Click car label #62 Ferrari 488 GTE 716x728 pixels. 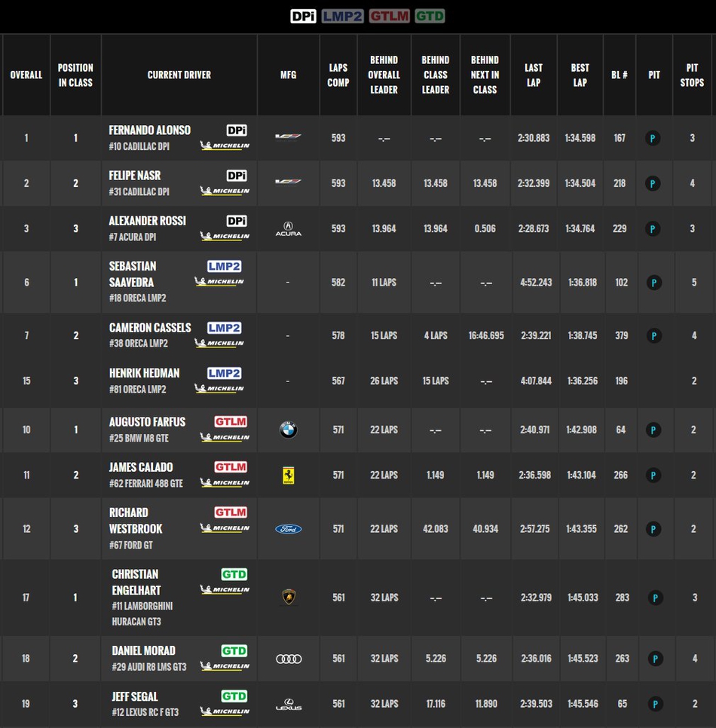tap(145, 483)
